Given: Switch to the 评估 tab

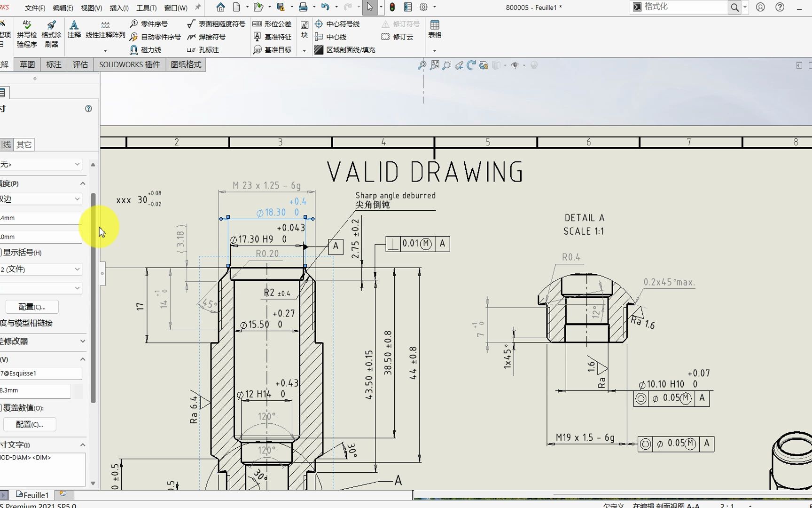Looking at the screenshot, I should click(x=80, y=64).
